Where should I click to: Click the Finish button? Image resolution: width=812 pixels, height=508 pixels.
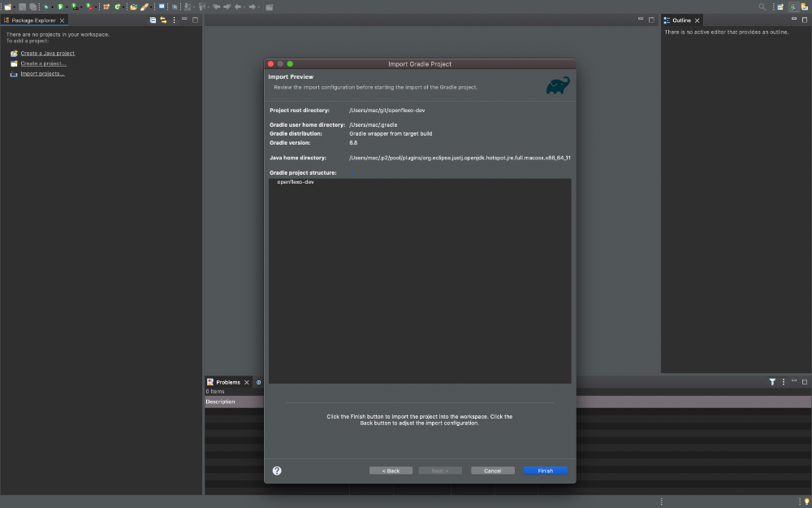[546, 471]
